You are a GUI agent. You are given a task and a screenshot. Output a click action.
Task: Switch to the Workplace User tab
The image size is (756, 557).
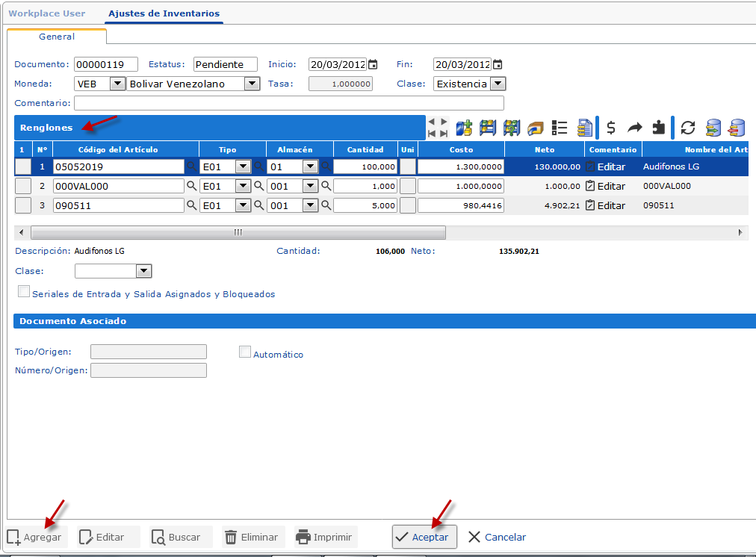pyautogui.click(x=46, y=13)
